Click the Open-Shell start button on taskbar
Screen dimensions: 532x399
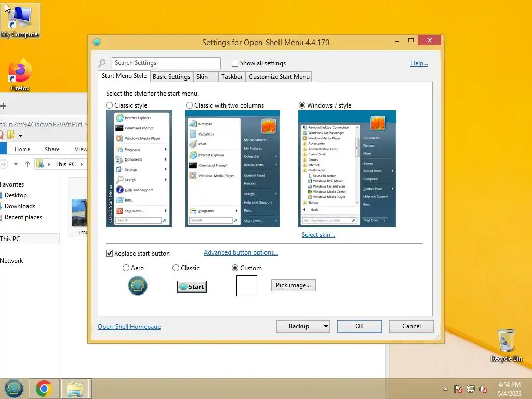click(x=14, y=389)
